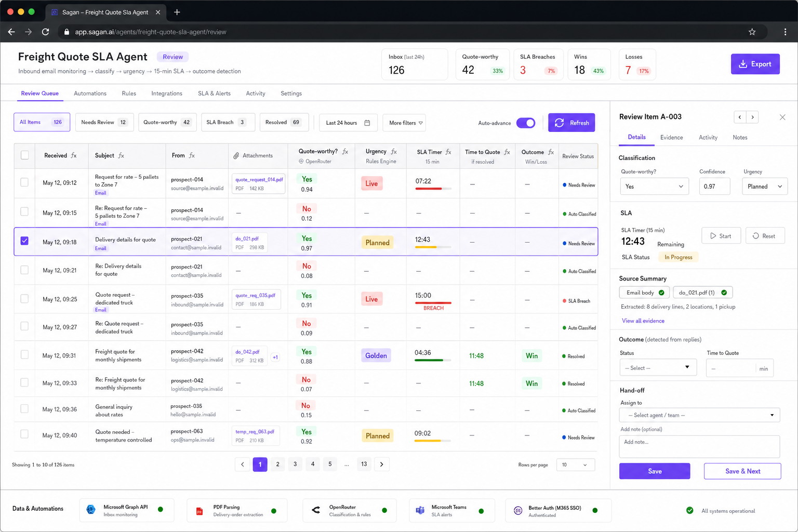Click the paperclip Attachments header icon
The height and width of the screenshot is (532, 798).
(x=236, y=156)
